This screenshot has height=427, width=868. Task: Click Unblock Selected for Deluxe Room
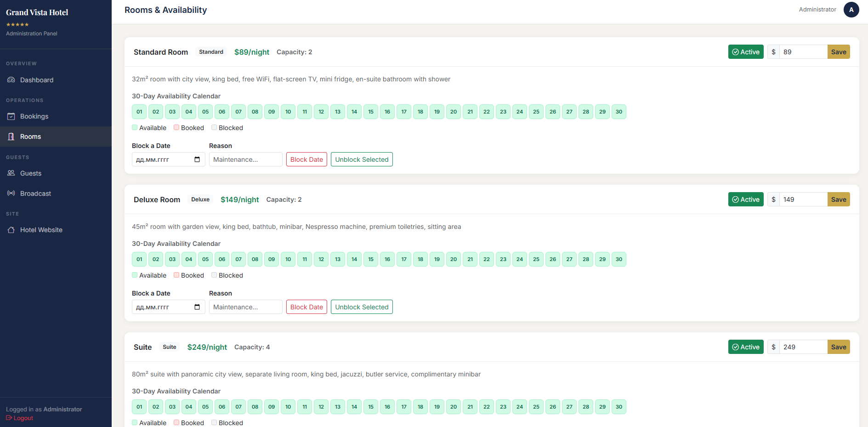coord(362,307)
